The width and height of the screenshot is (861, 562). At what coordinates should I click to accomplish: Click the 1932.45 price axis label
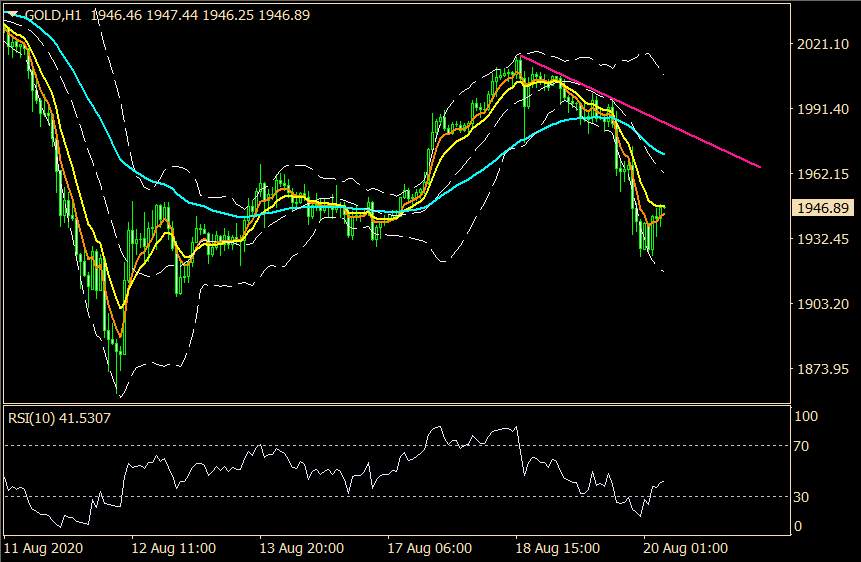pyautogui.click(x=823, y=239)
